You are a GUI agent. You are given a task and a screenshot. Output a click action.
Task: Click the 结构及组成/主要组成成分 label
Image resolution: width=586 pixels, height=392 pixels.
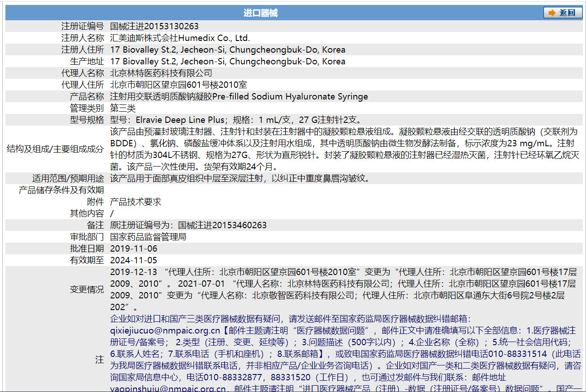[56, 149]
